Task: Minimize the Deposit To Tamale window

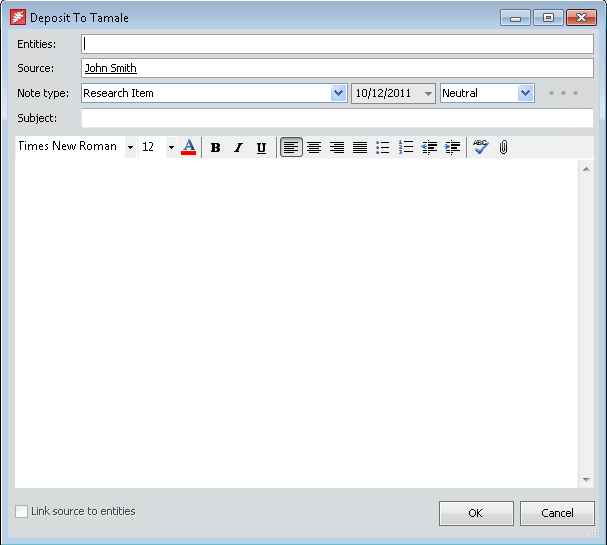Action: point(515,18)
